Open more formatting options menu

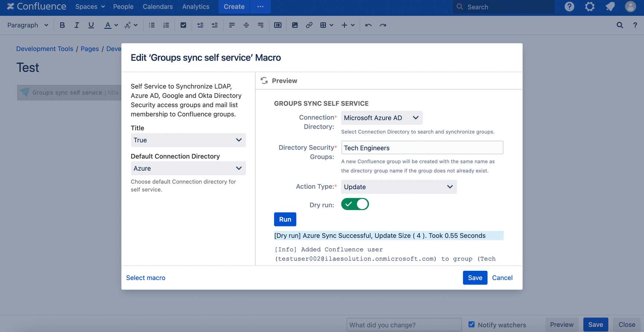pos(131,25)
